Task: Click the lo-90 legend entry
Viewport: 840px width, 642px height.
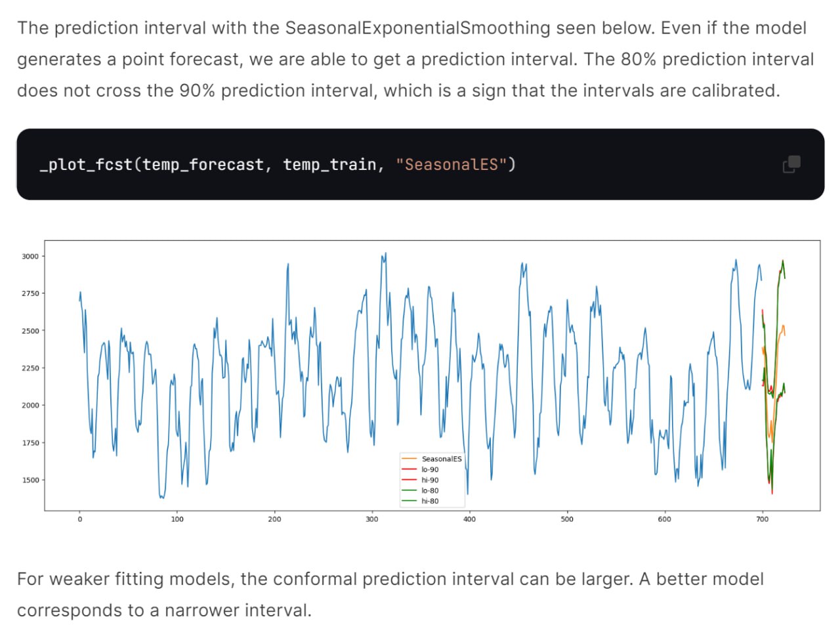Action: coord(430,469)
